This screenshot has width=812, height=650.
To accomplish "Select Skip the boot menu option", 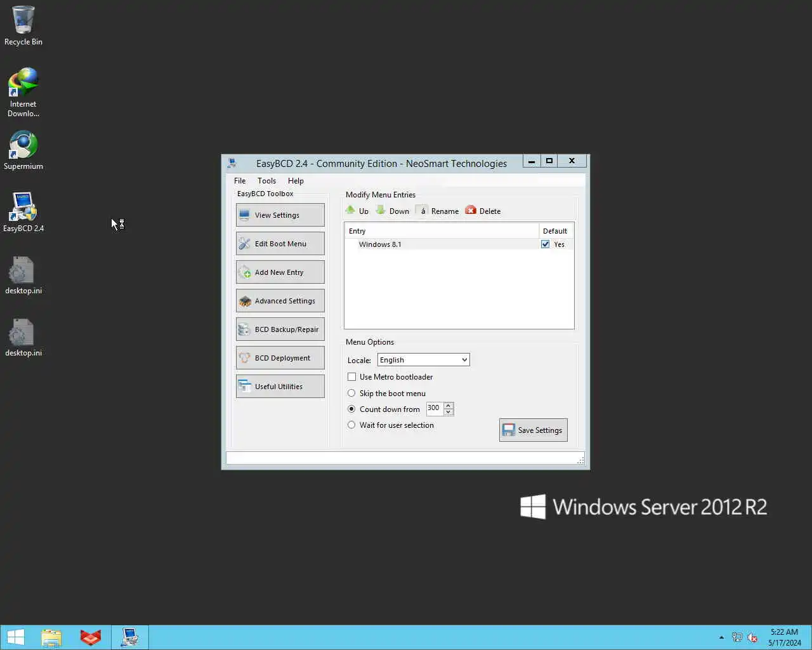I will pyautogui.click(x=351, y=393).
